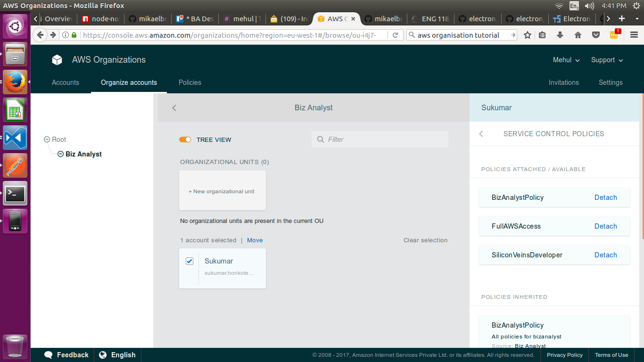Click the Firefox back navigation arrow
Image resolution: width=644 pixels, height=362 pixels.
pyautogui.click(x=40, y=35)
